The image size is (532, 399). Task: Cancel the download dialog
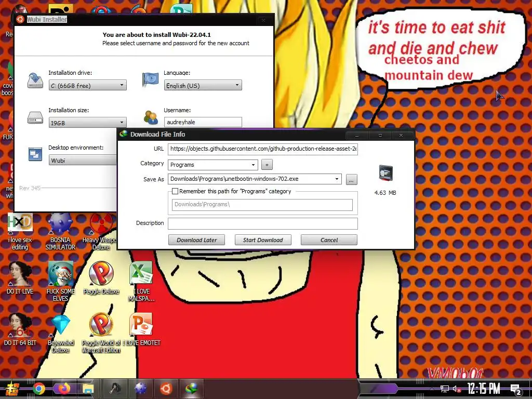pyautogui.click(x=329, y=240)
